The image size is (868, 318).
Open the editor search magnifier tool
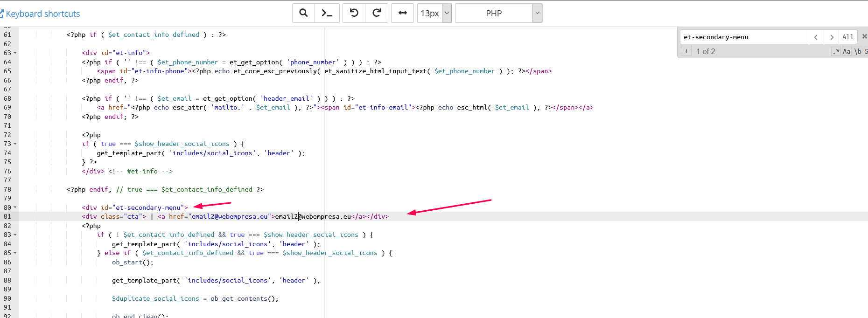[x=303, y=13]
